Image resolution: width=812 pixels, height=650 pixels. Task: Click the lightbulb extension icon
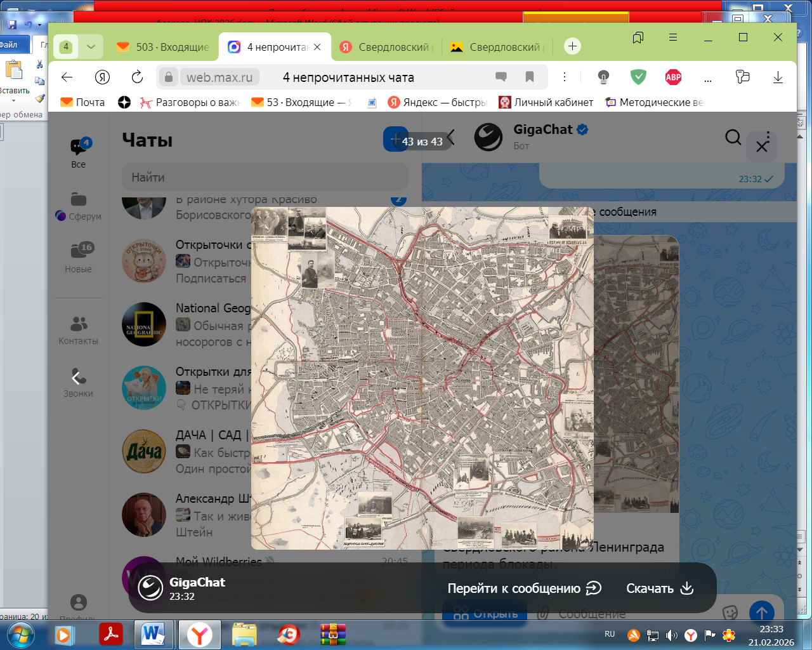pyautogui.click(x=603, y=77)
